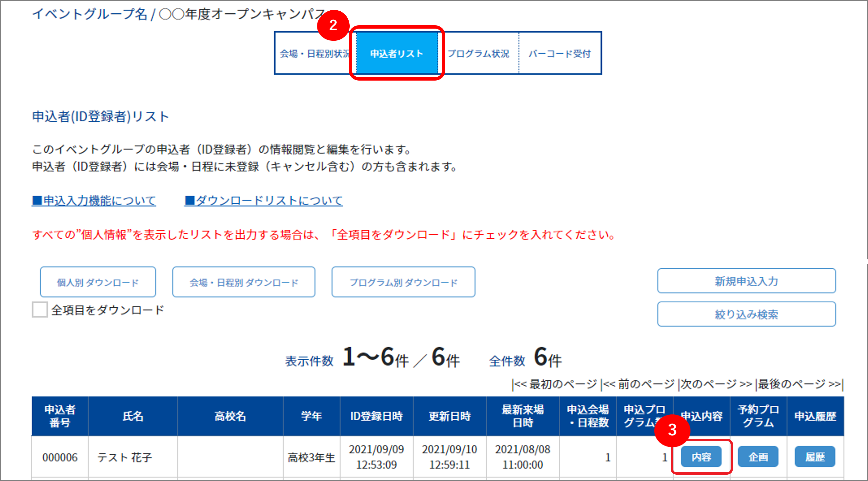
Task: Select the 申込者リスト tab
Action: [397, 53]
